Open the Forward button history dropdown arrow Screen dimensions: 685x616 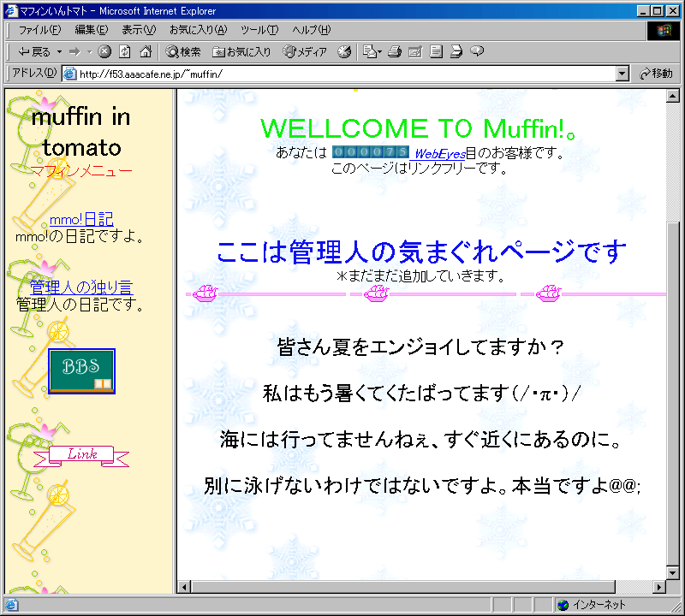[x=90, y=52]
